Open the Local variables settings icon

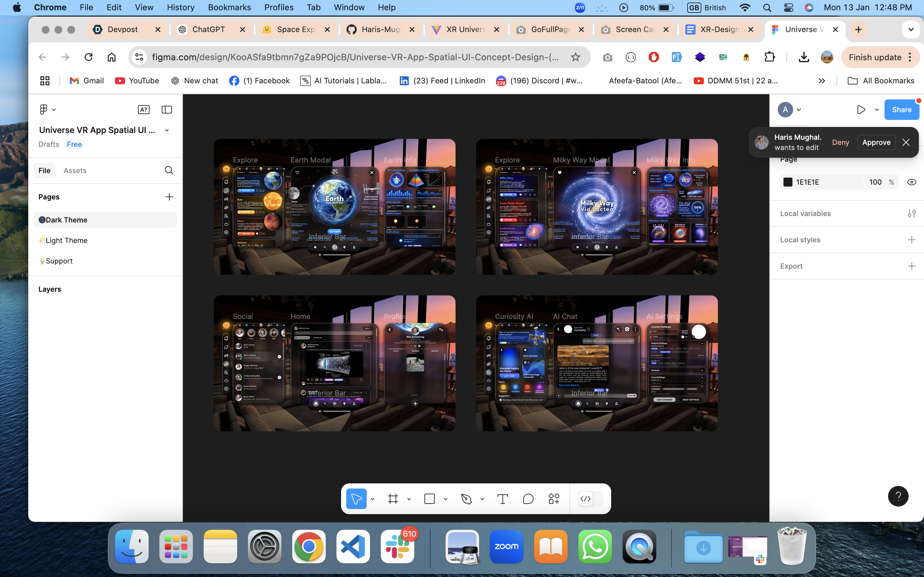[911, 213]
